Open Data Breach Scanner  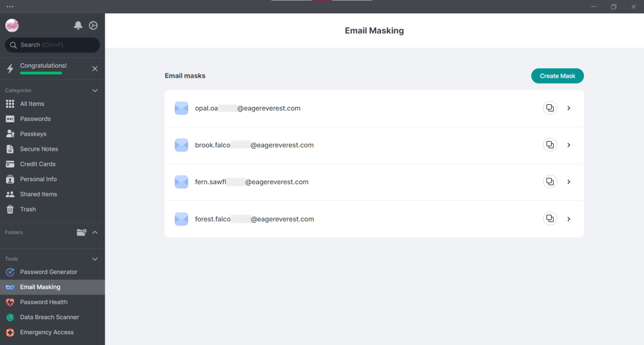coord(49,317)
